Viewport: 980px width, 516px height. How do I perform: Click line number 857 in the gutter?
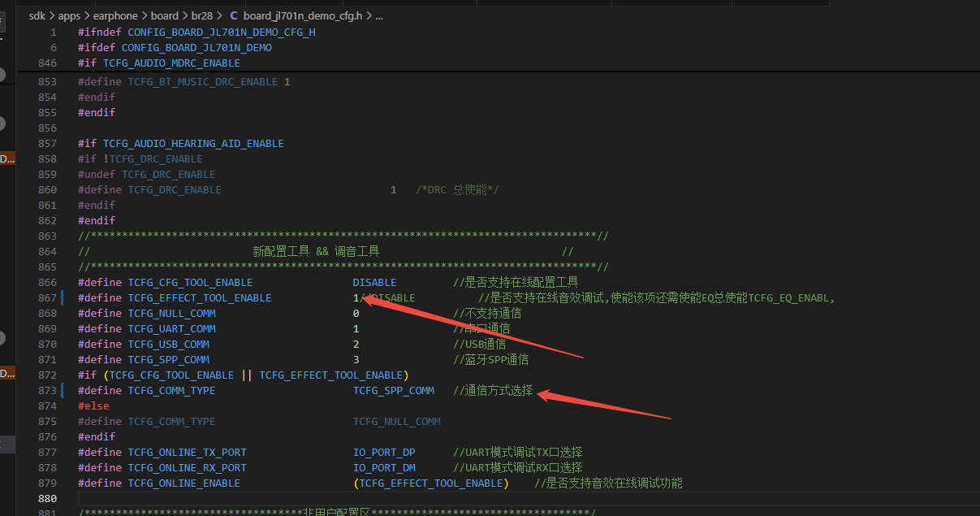47,144
